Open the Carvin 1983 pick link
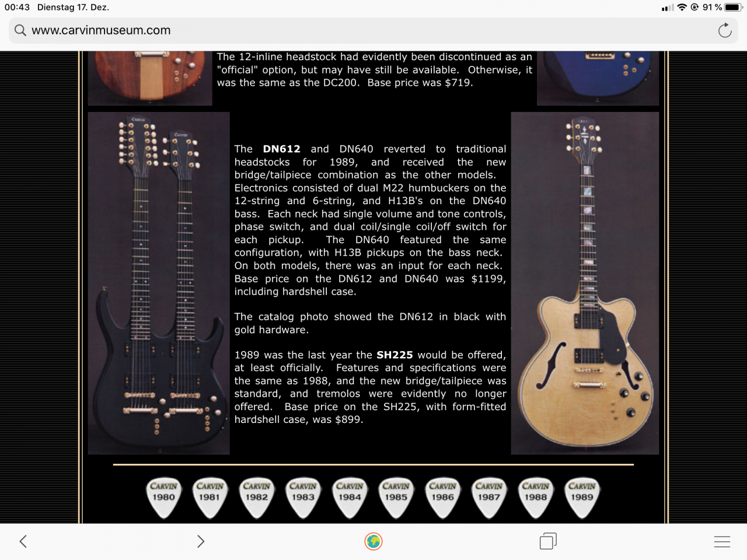747x560 pixels. pyautogui.click(x=303, y=498)
